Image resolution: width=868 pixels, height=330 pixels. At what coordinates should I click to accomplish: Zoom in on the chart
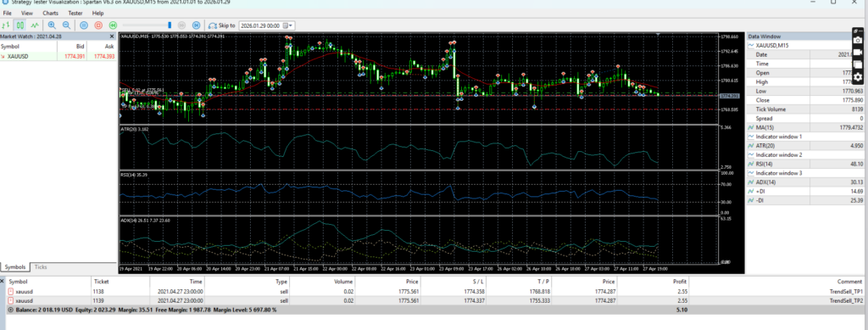pos(52,25)
